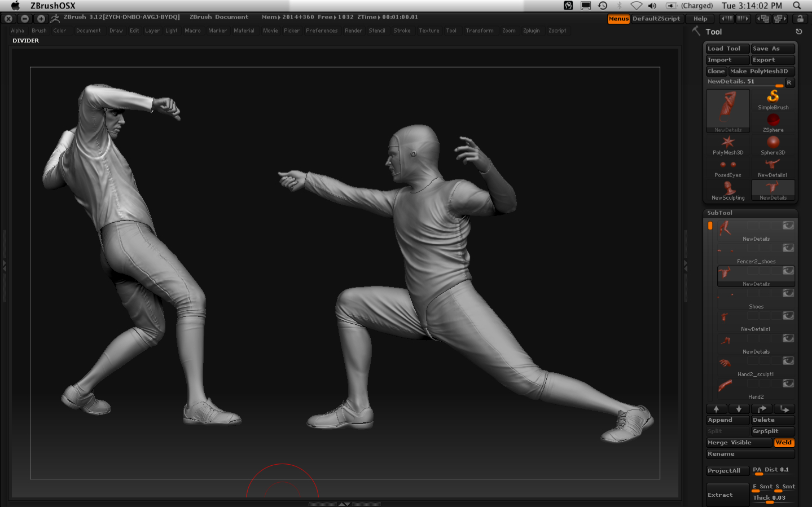The image size is (812, 507).
Task: Open the Preferences menu
Action: tap(322, 30)
